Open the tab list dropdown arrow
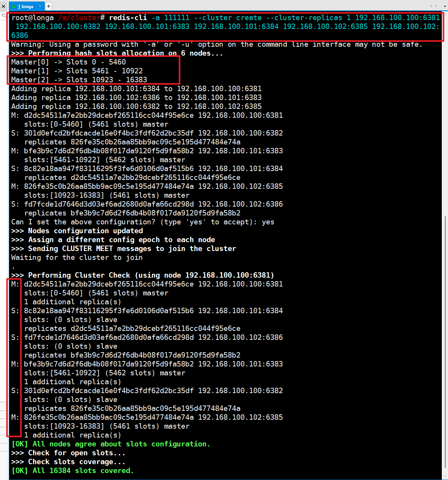Screen dimensions: 448x480 445,6
